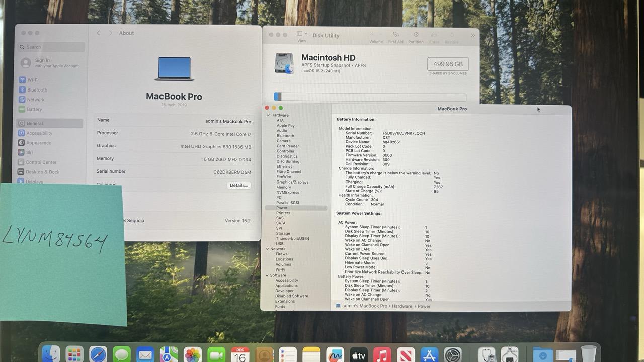Open Maps from the Dock
The height and width of the screenshot is (362, 644).
pos(169,355)
